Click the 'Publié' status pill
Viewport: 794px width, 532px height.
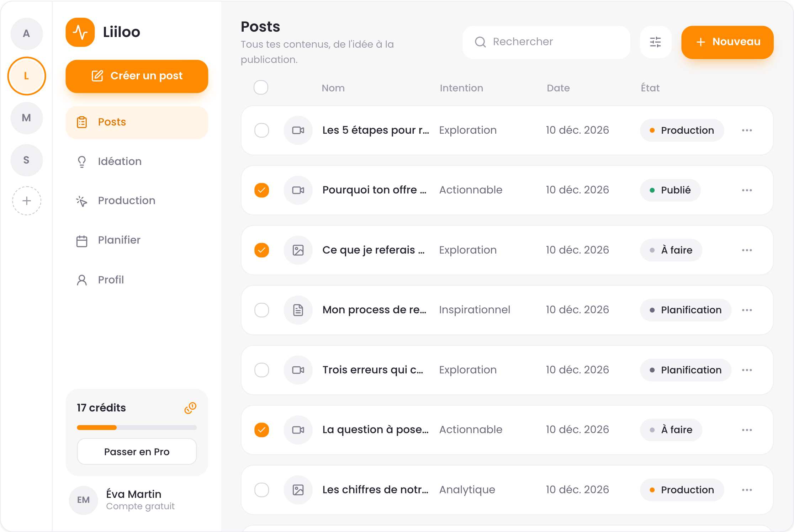[x=670, y=190]
